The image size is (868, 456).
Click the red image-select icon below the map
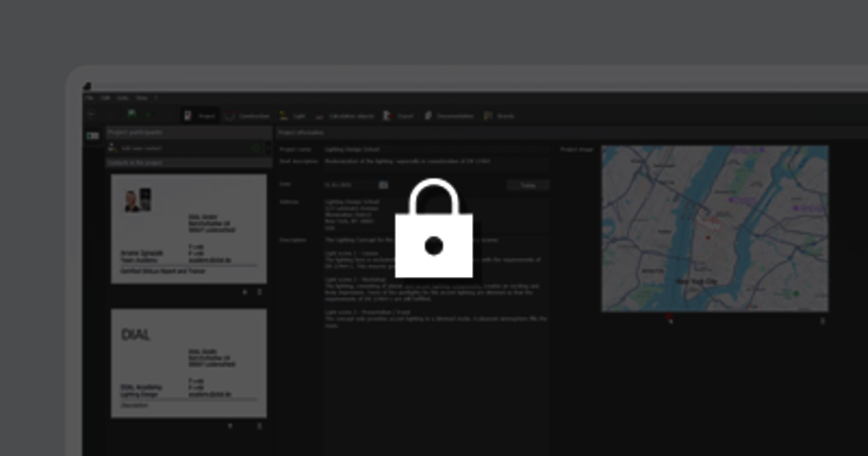tap(669, 317)
